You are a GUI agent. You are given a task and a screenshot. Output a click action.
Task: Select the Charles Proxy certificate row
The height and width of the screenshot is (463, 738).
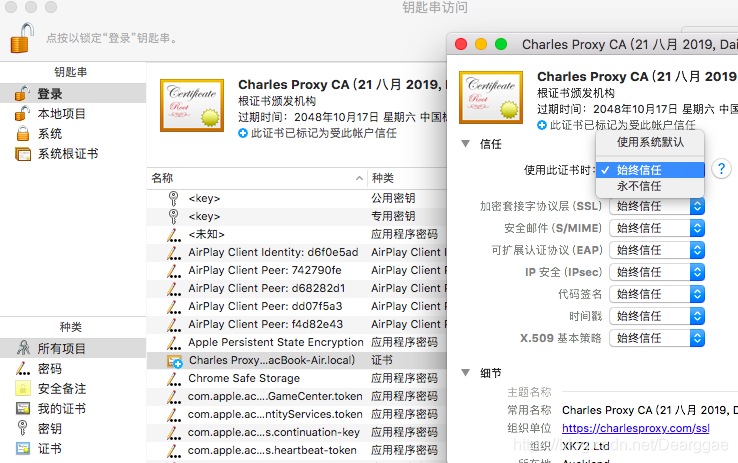[297, 360]
